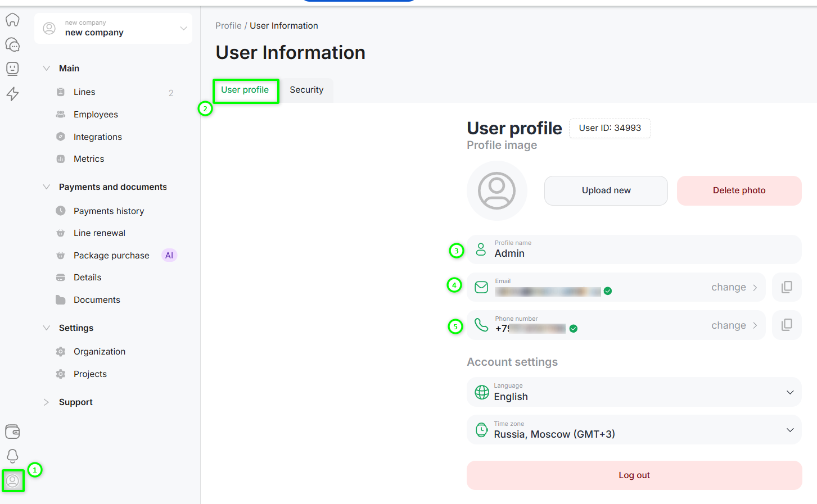
Task: Click the Upload new button
Action: [606, 190]
